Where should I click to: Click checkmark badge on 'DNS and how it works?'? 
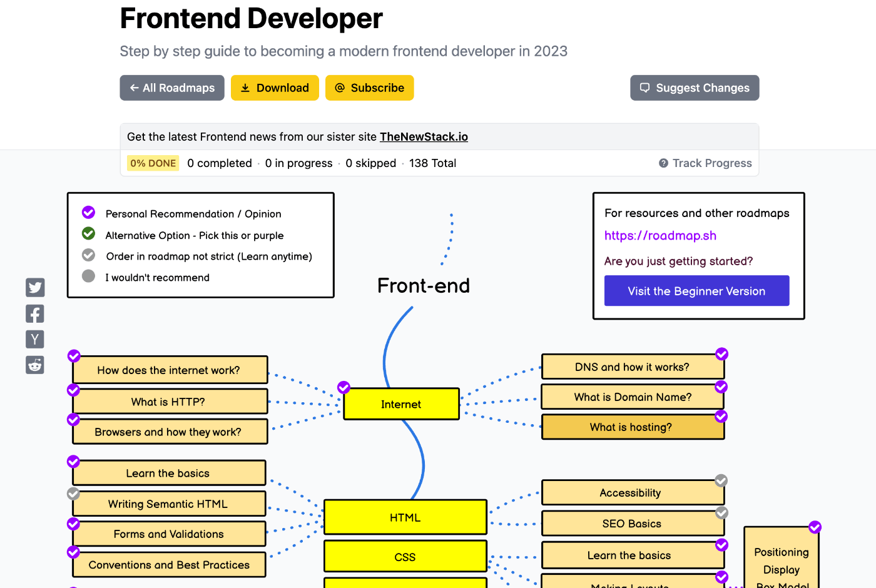pyautogui.click(x=721, y=354)
